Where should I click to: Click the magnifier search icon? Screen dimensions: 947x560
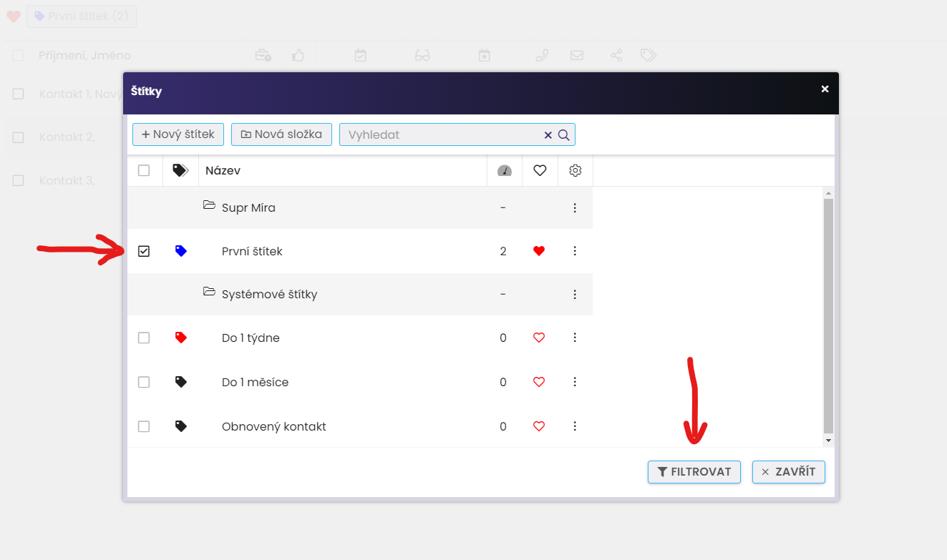(x=564, y=135)
